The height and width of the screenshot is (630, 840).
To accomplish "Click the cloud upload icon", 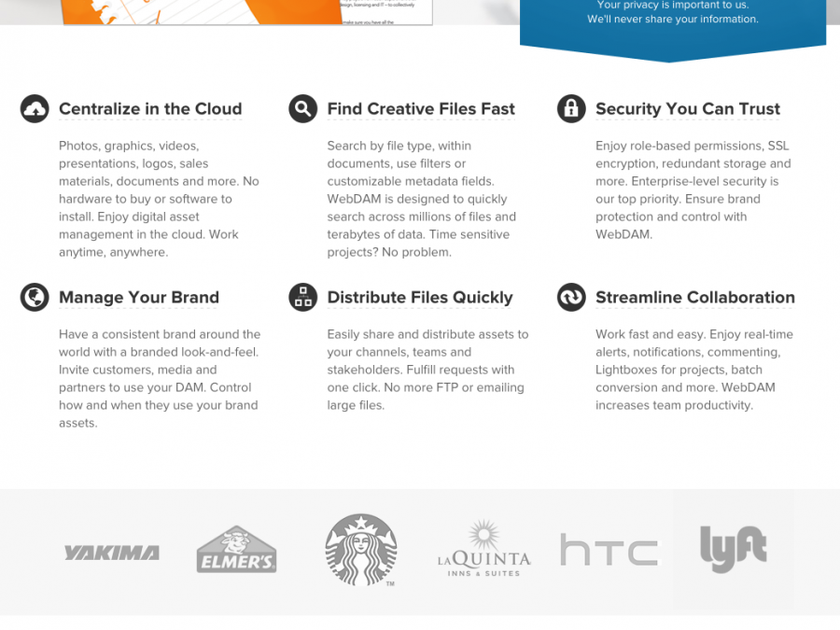I will coord(35,109).
